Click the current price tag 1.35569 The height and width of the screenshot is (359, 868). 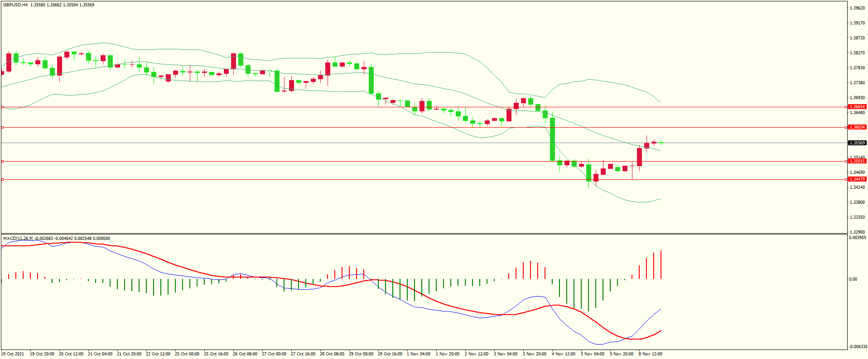[857, 143]
